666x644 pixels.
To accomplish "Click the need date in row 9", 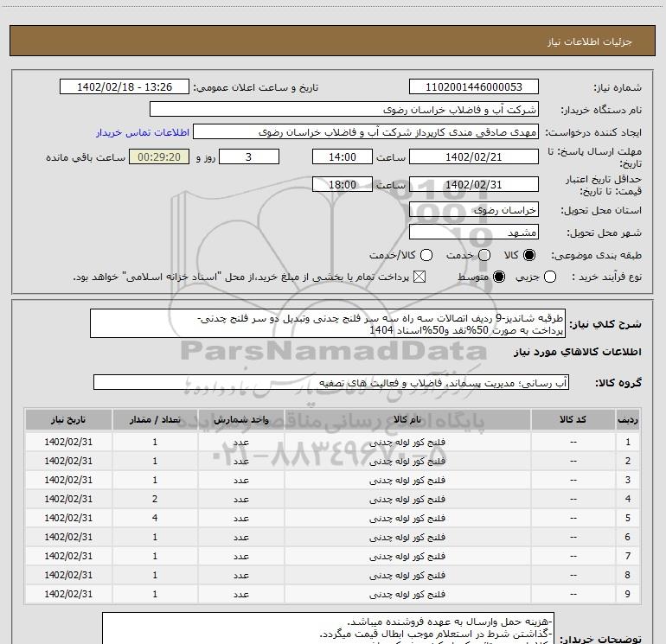I will (68, 594).
